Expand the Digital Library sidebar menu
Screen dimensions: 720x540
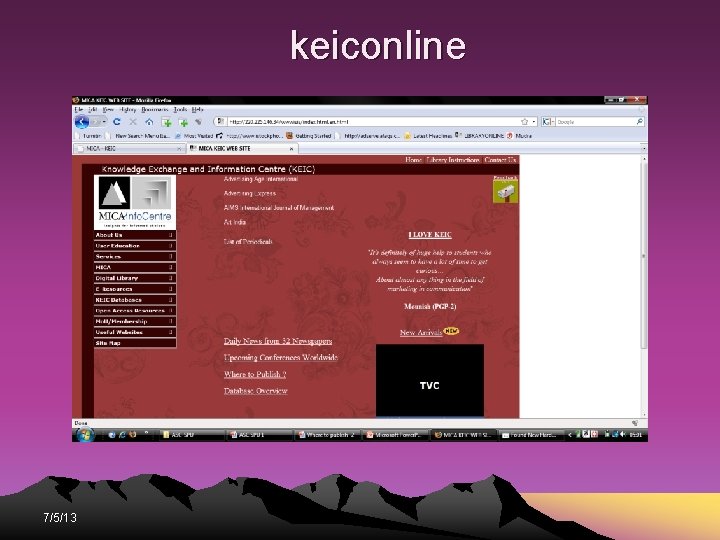click(135, 278)
